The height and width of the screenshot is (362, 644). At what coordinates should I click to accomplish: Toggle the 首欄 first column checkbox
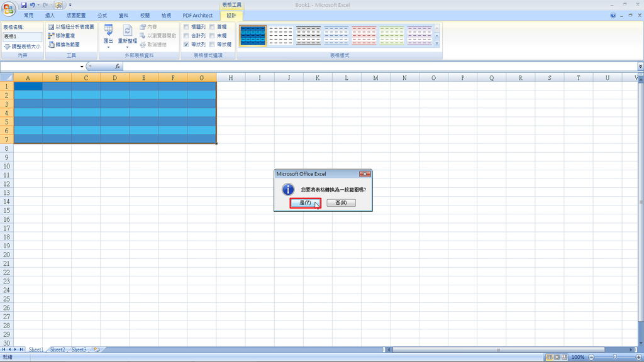212,26
